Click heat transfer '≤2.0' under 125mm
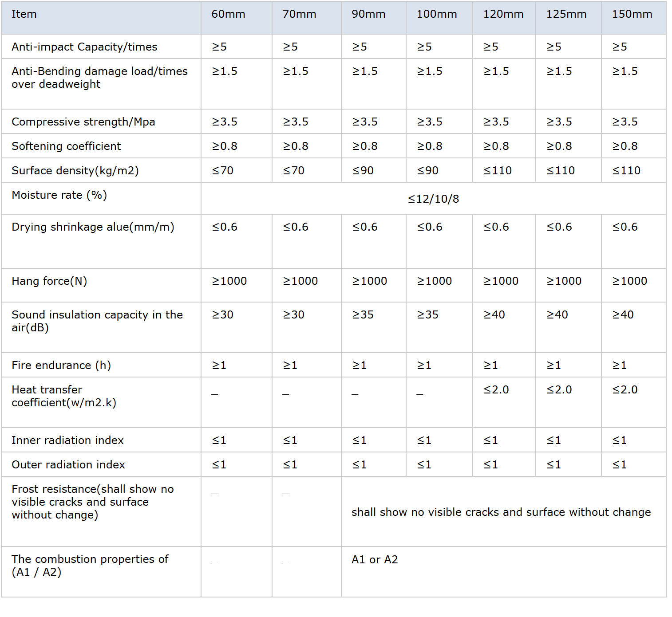 click(x=559, y=390)
